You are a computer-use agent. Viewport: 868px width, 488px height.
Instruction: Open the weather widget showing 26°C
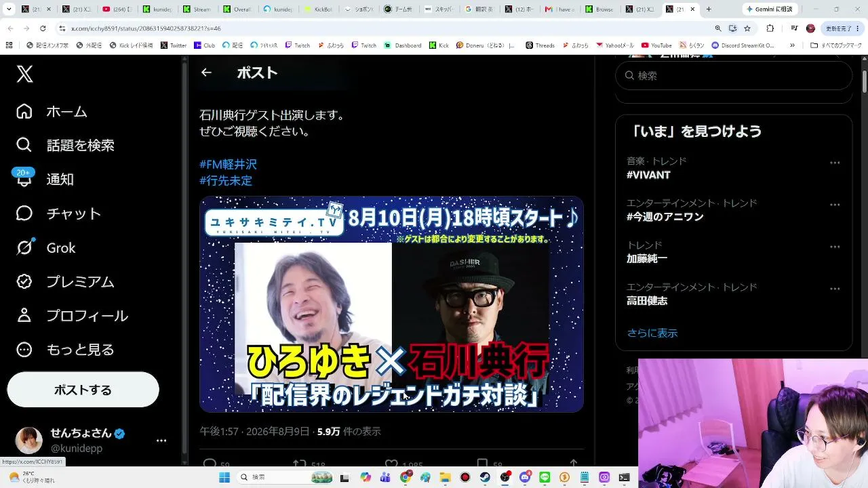pyautogui.click(x=31, y=477)
